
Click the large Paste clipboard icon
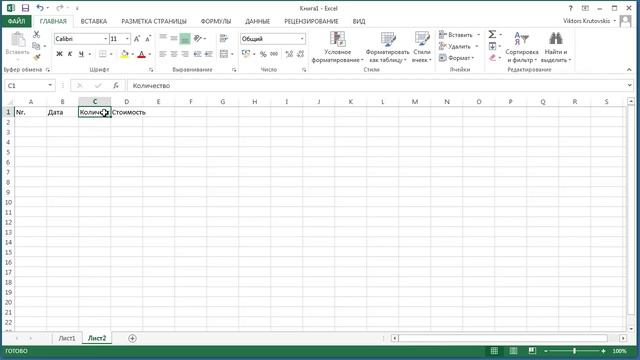tap(18, 40)
